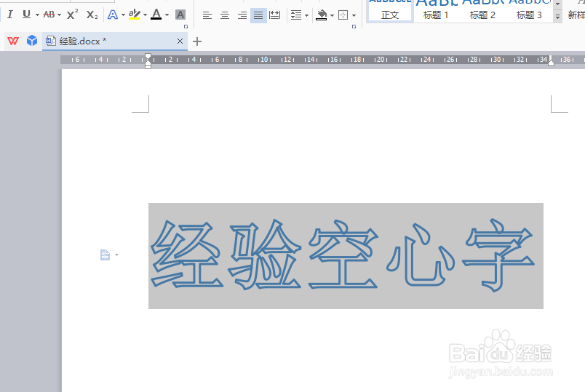
Task: Expand borders dropdown arrow
Action: [354, 15]
